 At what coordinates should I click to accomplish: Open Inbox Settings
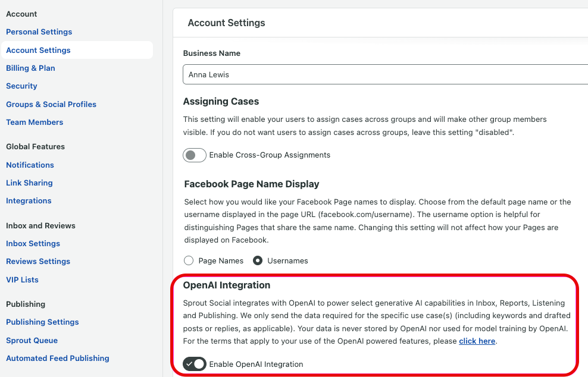(x=33, y=244)
